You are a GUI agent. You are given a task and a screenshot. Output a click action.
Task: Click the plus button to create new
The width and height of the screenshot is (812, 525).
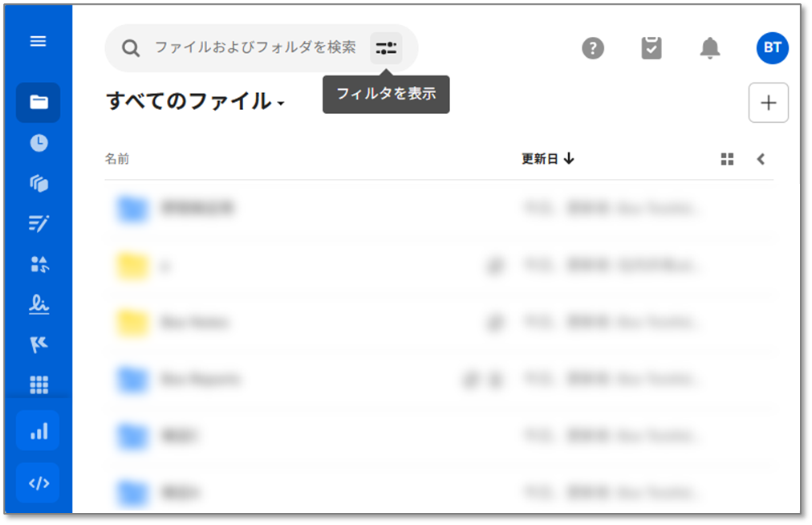click(768, 103)
